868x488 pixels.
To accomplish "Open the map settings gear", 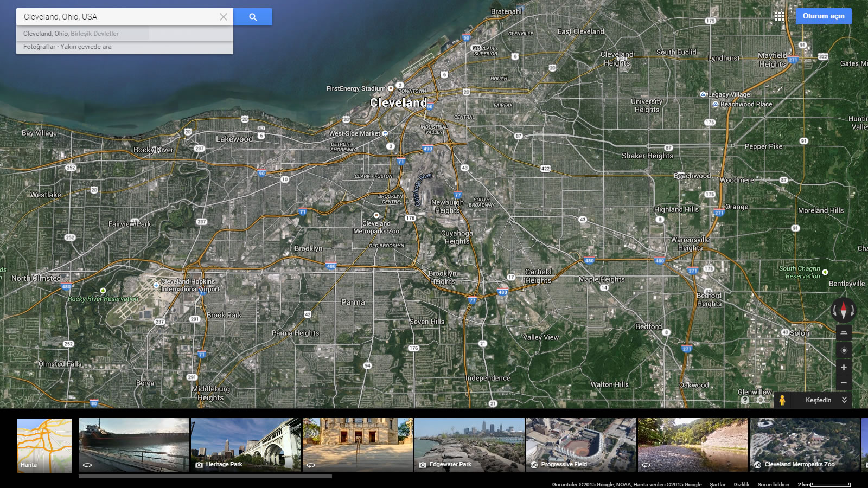I will pos(761,400).
